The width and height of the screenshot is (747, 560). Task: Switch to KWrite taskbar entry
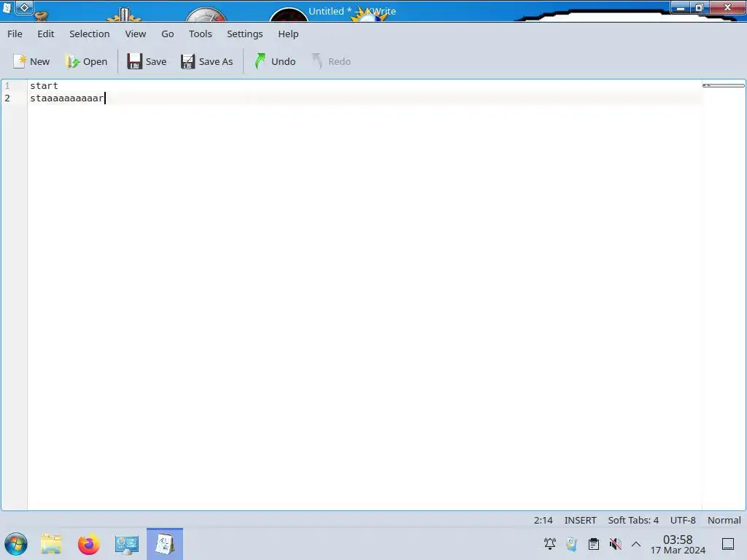point(165,544)
